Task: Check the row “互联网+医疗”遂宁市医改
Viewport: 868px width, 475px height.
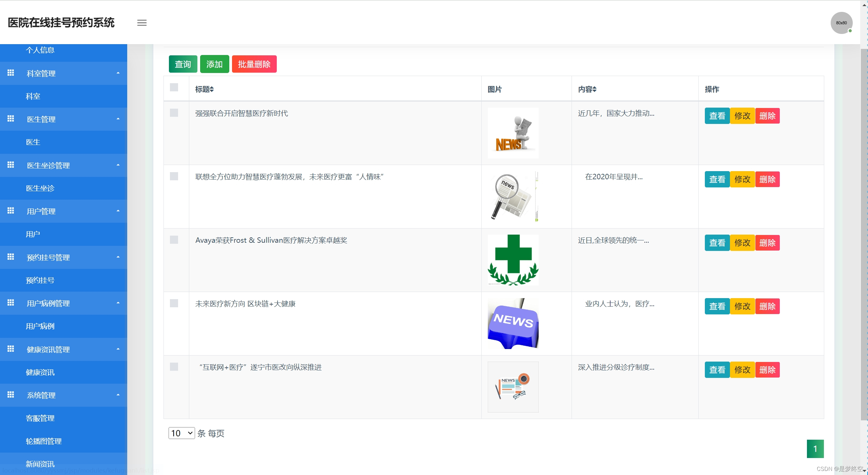Action: click(x=174, y=367)
